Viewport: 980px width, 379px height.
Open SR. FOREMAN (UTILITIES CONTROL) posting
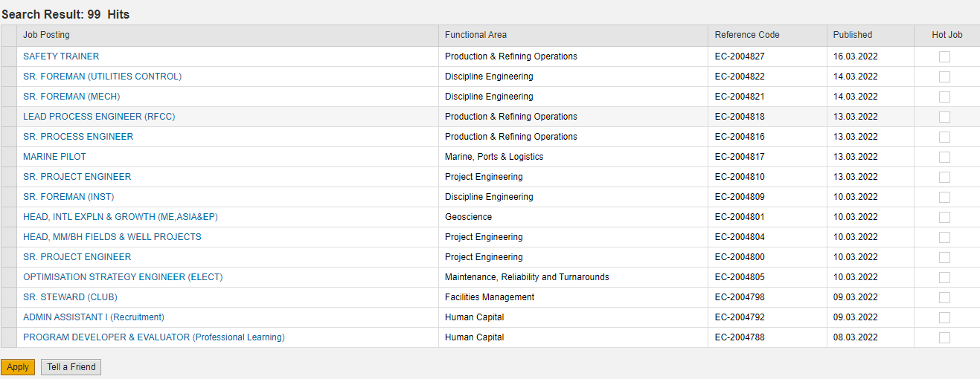[102, 77]
